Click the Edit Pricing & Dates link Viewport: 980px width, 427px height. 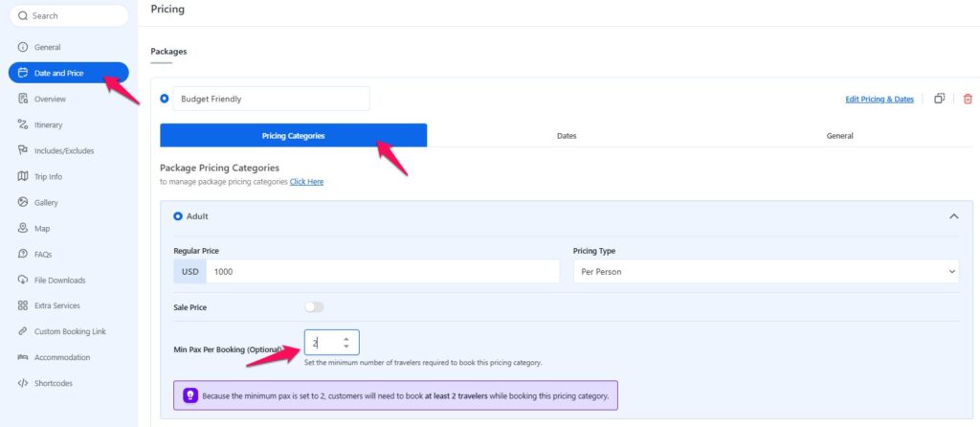click(879, 99)
